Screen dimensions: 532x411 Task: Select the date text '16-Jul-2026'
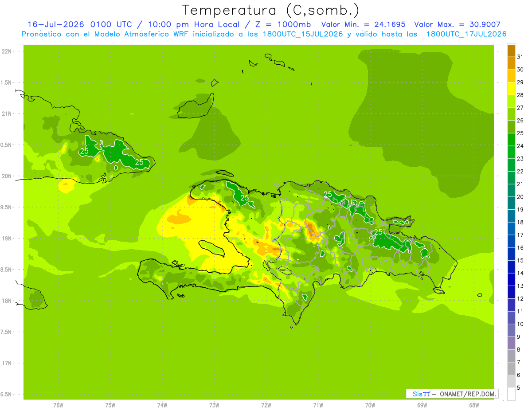tap(56, 24)
